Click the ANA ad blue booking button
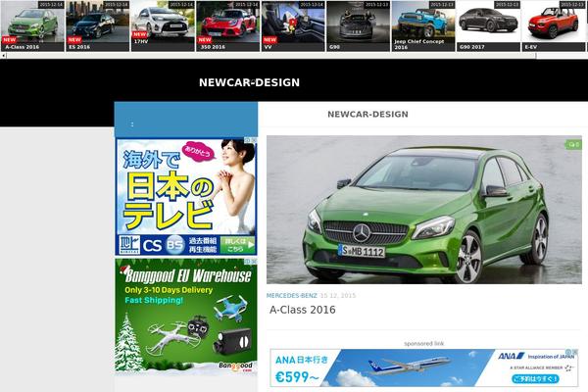This screenshot has width=588, height=392. pos(535,379)
